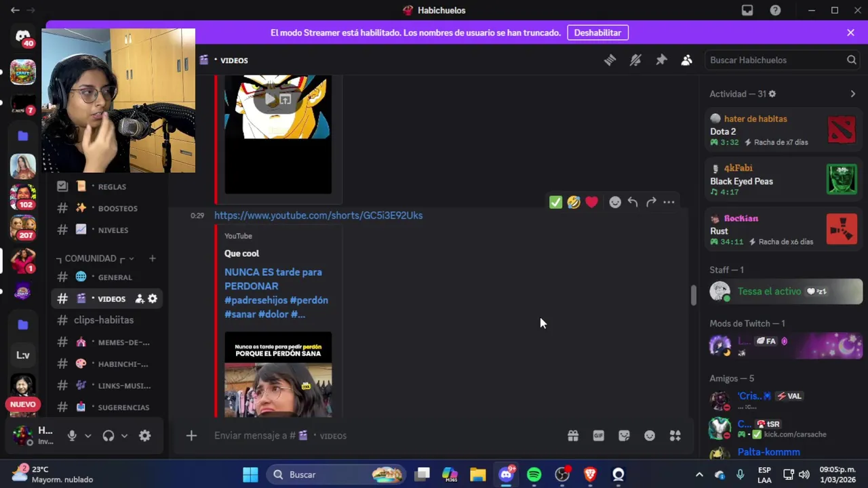Open add reaction smiley on message
The width and height of the screenshot is (868, 488).
tap(615, 202)
